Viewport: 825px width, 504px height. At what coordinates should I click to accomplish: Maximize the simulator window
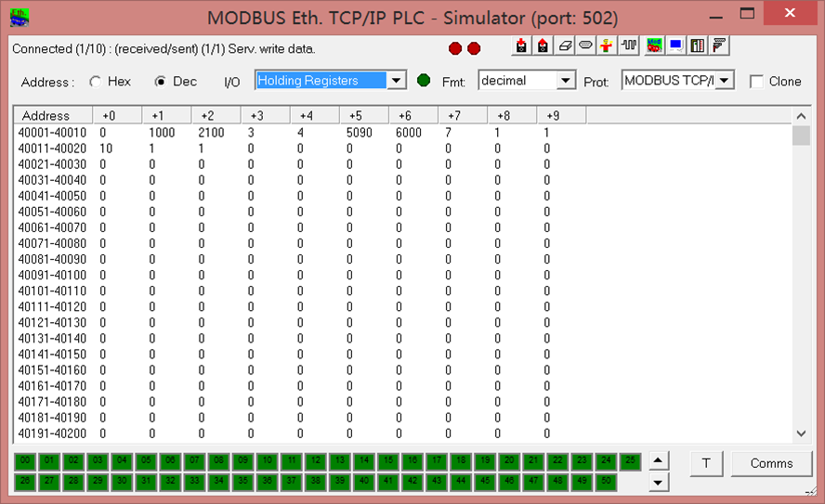747,14
